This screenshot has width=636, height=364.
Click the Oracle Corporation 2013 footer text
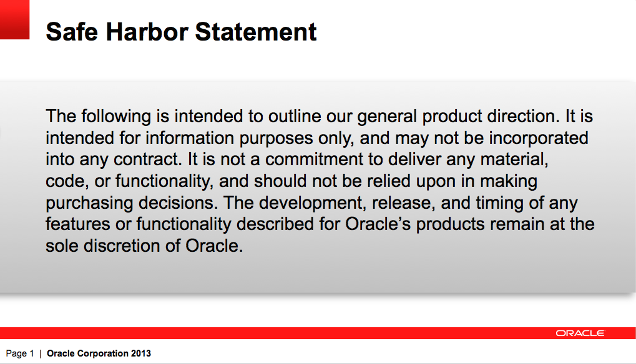pos(99,353)
